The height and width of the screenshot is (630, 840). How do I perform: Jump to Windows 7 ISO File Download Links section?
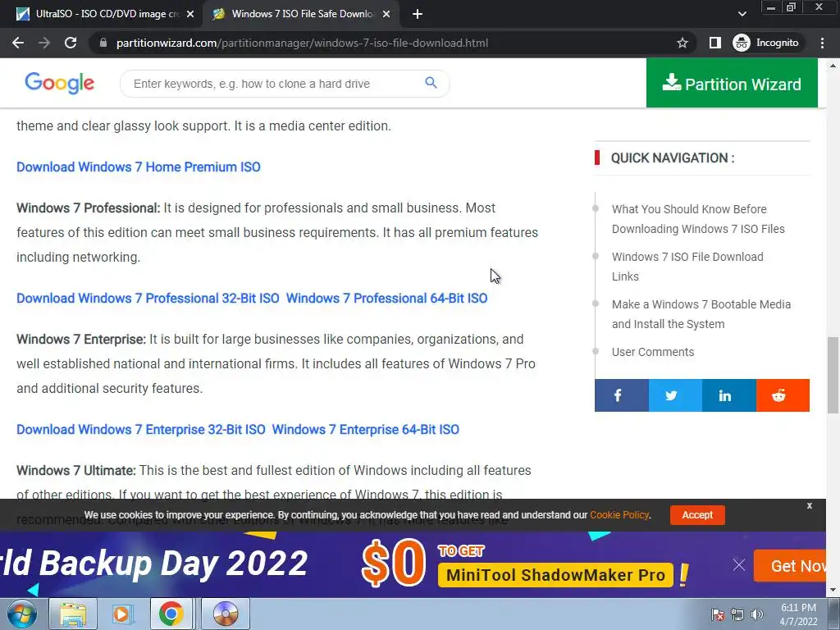pyautogui.click(x=687, y=267)
